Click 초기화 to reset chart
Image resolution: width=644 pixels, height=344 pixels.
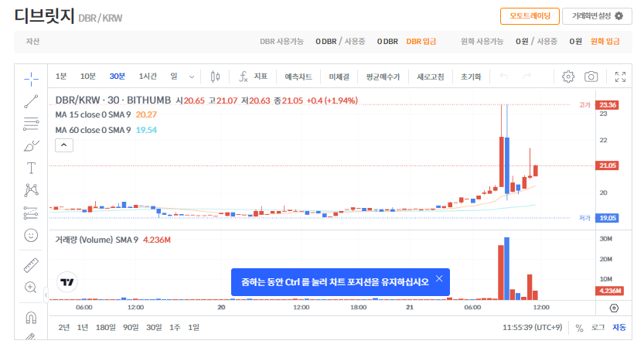tap(471, 77)
